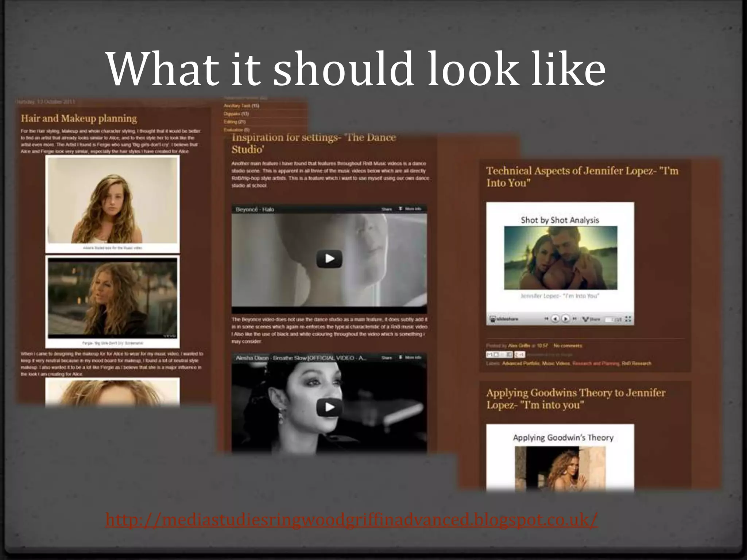The height and width of the screenshot is (560, 747).
Task: Play the Beyoncé - Halo video
Action: coord(329,258)
